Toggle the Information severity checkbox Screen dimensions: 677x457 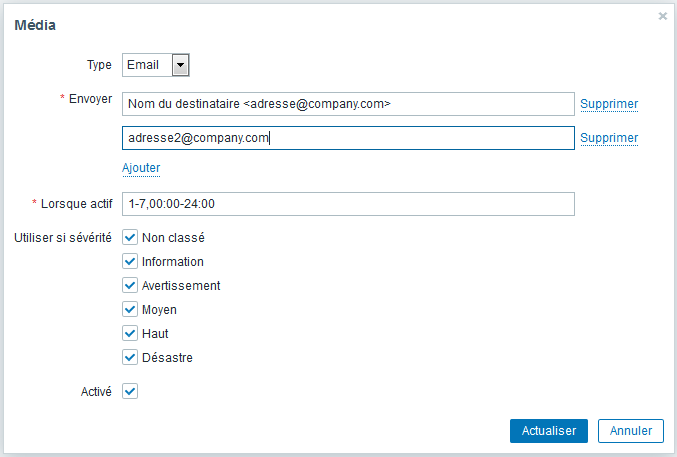tap(130, 261)
